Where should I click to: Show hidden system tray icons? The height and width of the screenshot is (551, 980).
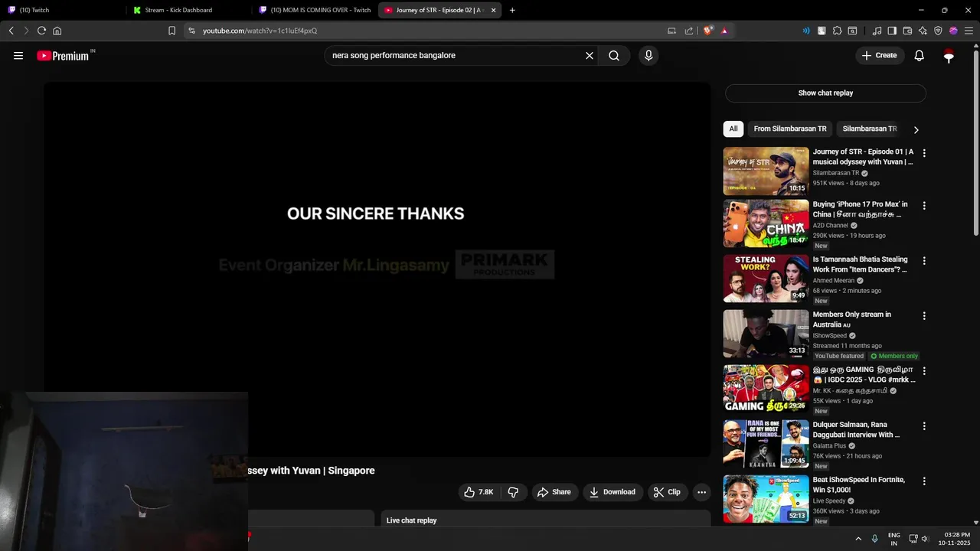pos(858,539)
